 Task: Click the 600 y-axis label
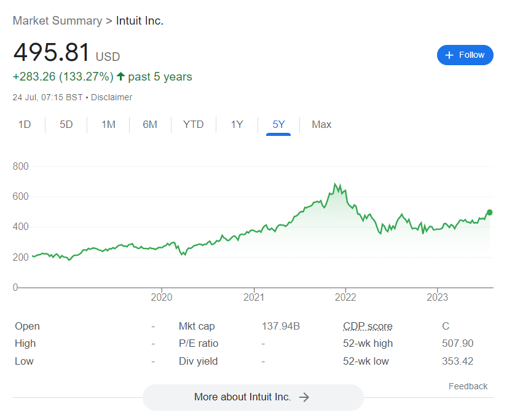pyautogui.click(x=20, y=196)
